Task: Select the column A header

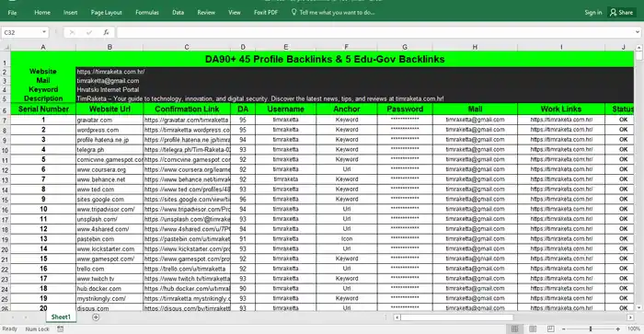Action: [x=43, y=47]
